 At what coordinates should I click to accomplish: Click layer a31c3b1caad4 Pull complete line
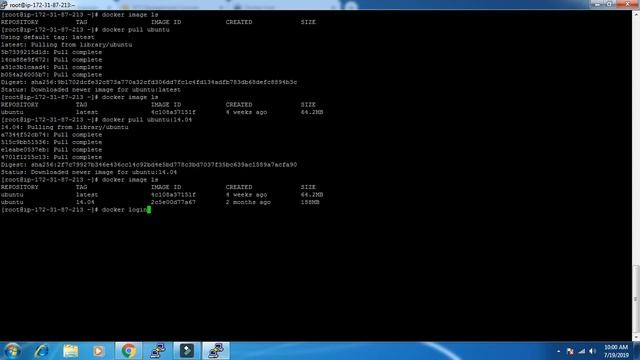51,67
